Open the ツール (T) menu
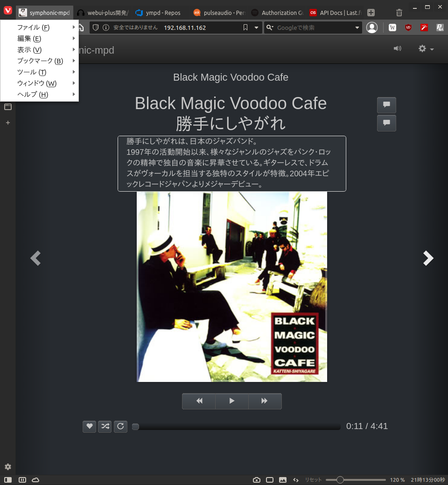Viewport: 448px width, 485px height. [x=39, y=72]
